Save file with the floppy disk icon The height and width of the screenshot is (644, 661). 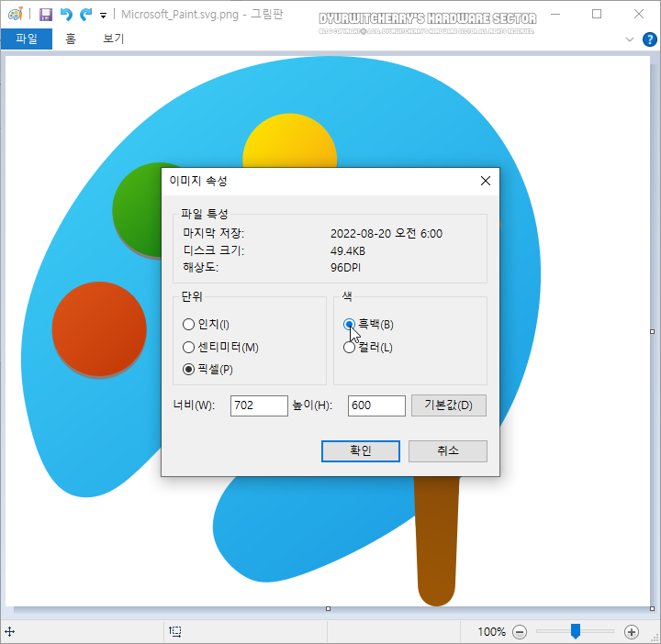click(x=46, y=15)
